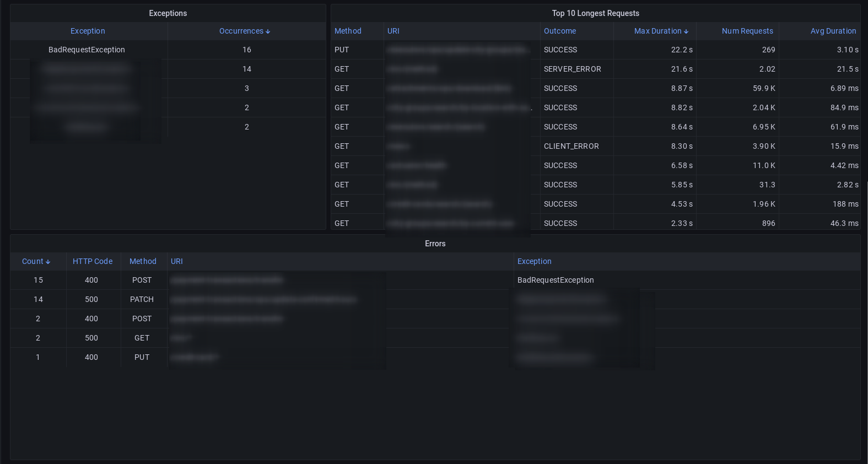The image size is (868, 464).
Task: Select the occurrences value 16
Action: 247,50
